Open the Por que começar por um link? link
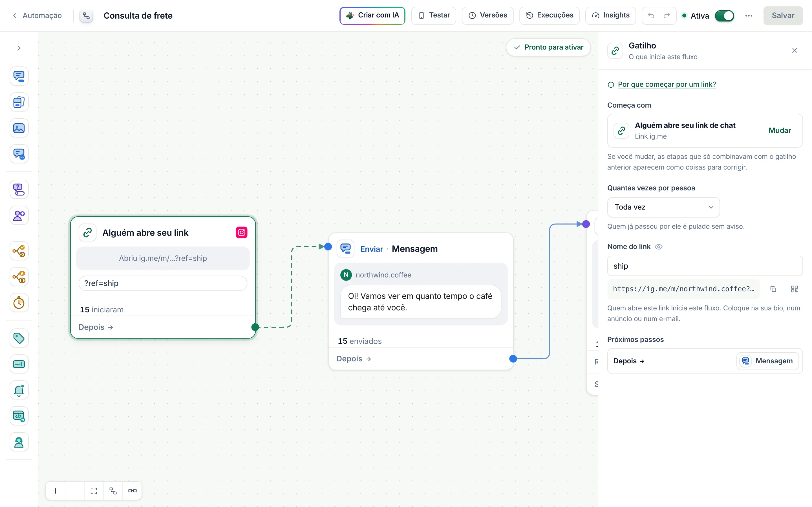This screenshot has height=507, width=812. 667,84
